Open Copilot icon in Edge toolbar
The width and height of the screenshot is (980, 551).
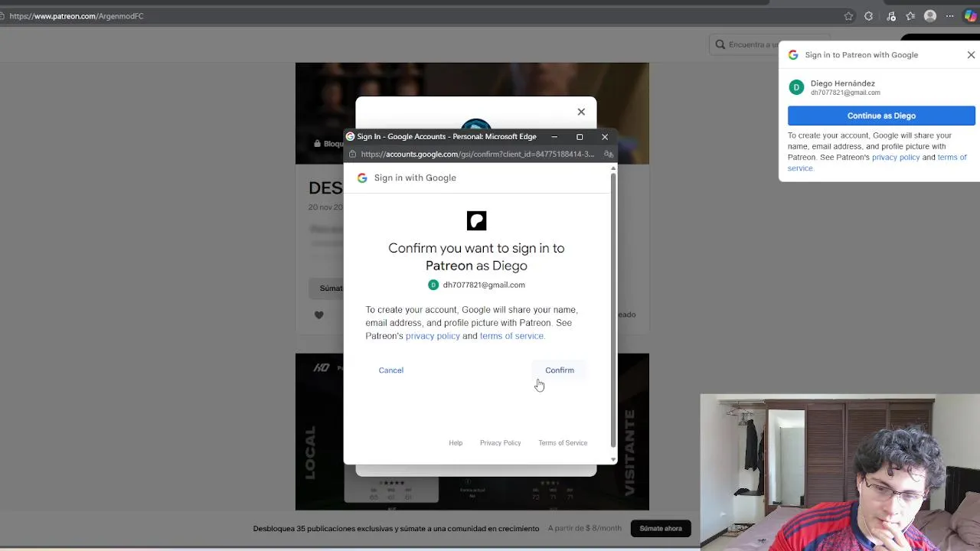(970, 16)
